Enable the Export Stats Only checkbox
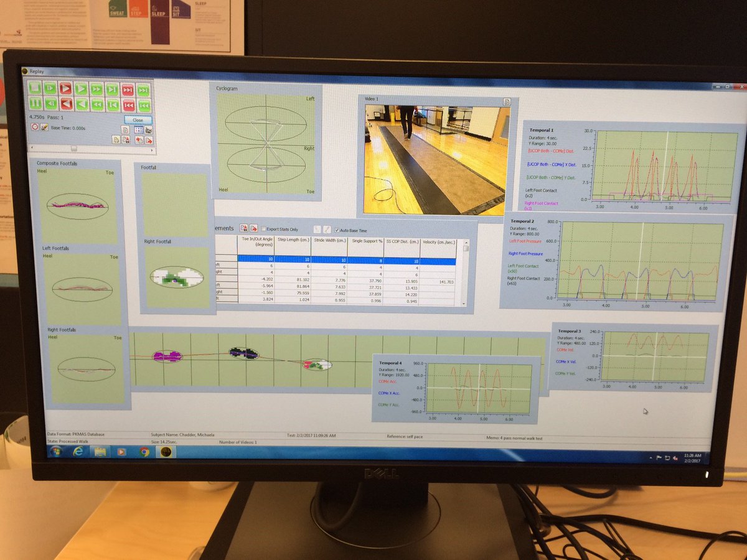Viewport: 747px width, 560px height. click(x=263, y=229)
